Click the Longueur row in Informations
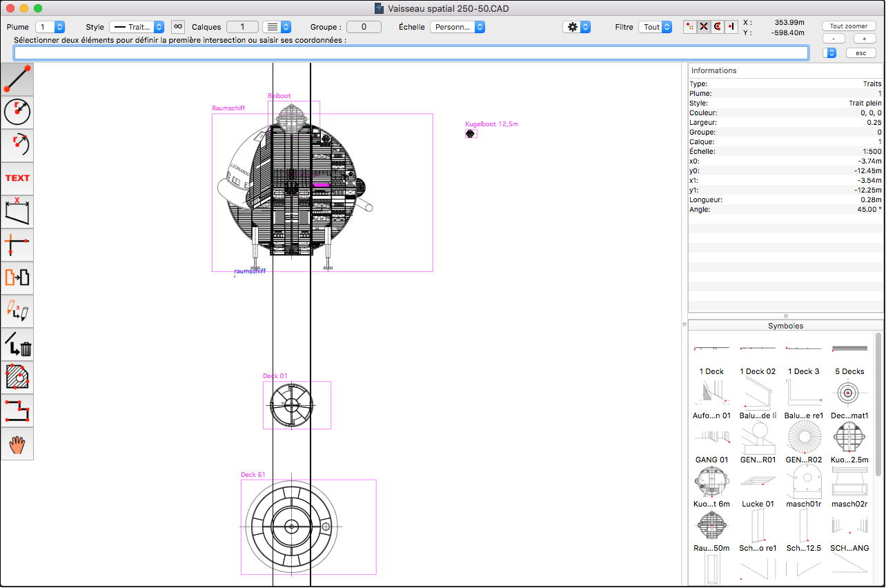This screenshot has width=886, height=588. [786, 199]
